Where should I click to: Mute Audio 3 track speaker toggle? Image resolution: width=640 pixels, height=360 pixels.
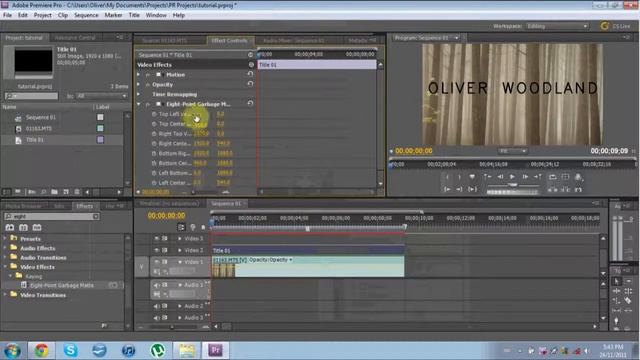(x=156, y=317)
